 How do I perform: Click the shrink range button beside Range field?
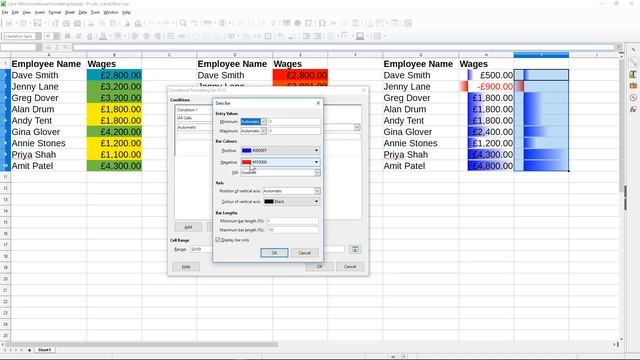pyautogui.click(x=355, y=249)
